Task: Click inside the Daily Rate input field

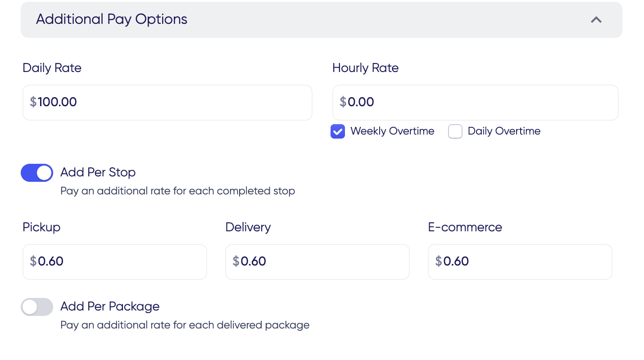Action: 167,102
